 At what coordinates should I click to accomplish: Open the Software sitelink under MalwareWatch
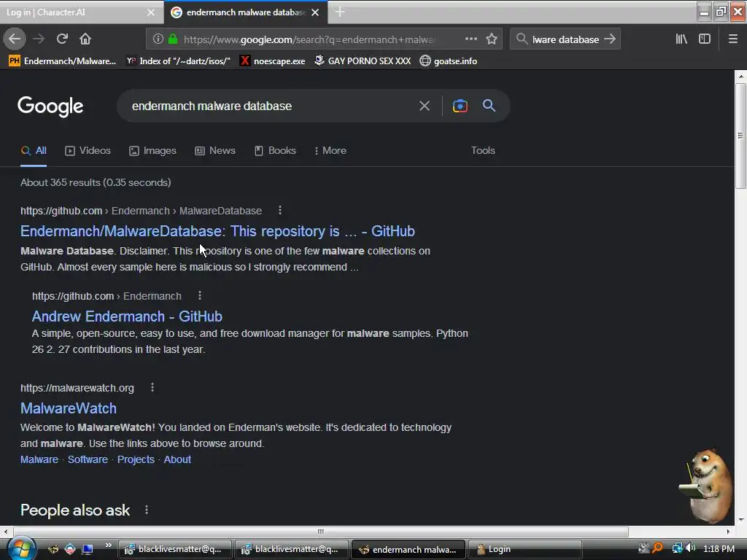click(x=88, y=459)
